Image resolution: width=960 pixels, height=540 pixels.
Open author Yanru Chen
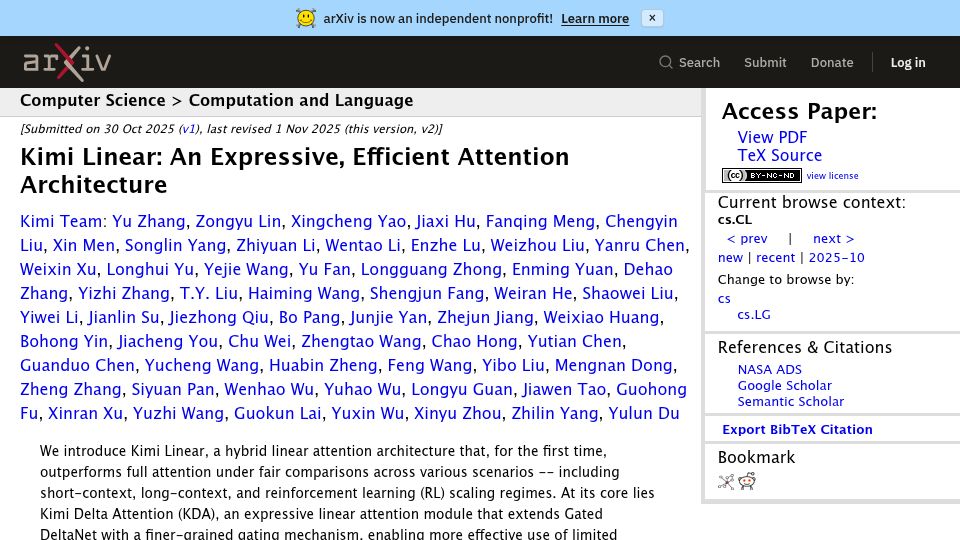coord(639,245)
